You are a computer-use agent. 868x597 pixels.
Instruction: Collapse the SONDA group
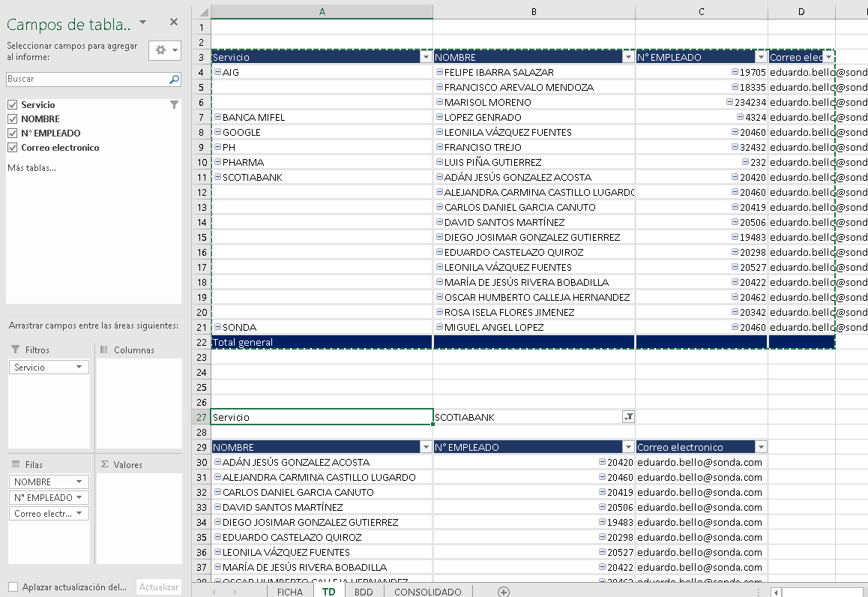point(217,327)
